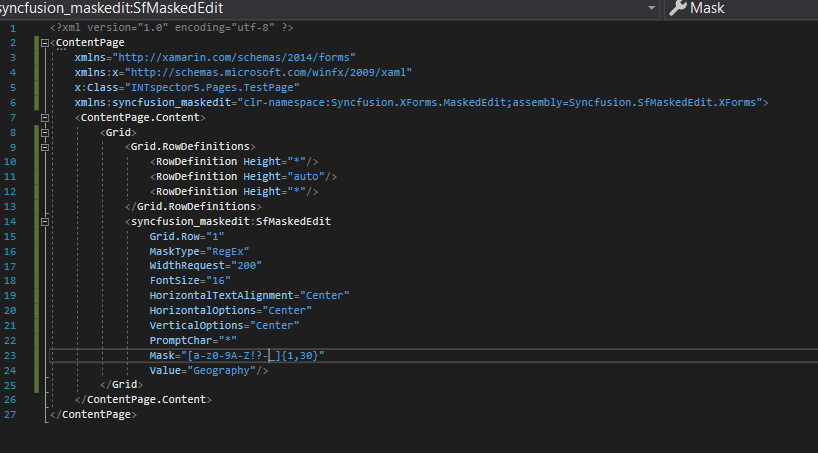Select the x:Class value INTspector5.Pages.TestPage
Viewport: 818px width, 453px height.
pos(212,88)
